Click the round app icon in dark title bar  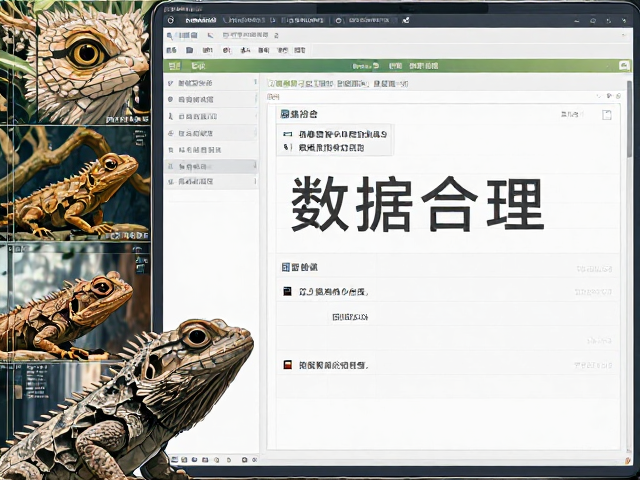pyautogui.click(x=171, y=20)
